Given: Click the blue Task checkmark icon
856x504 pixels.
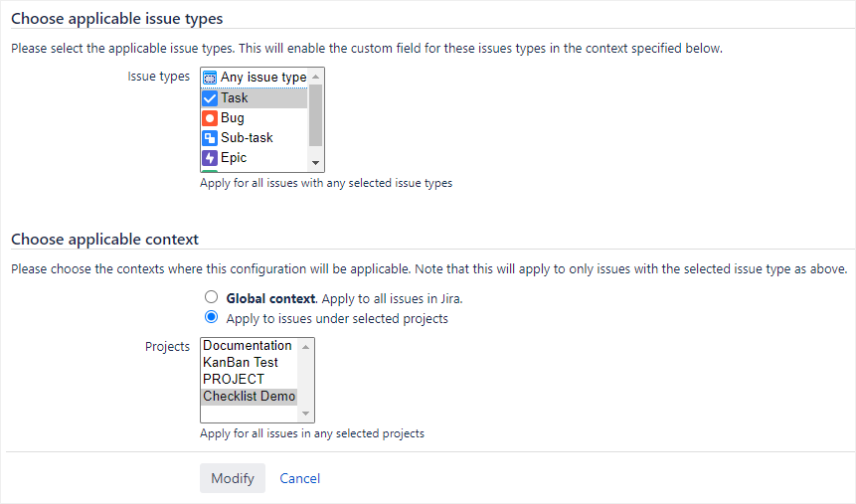Looking at the screenshot, I should tap(210, 98).
